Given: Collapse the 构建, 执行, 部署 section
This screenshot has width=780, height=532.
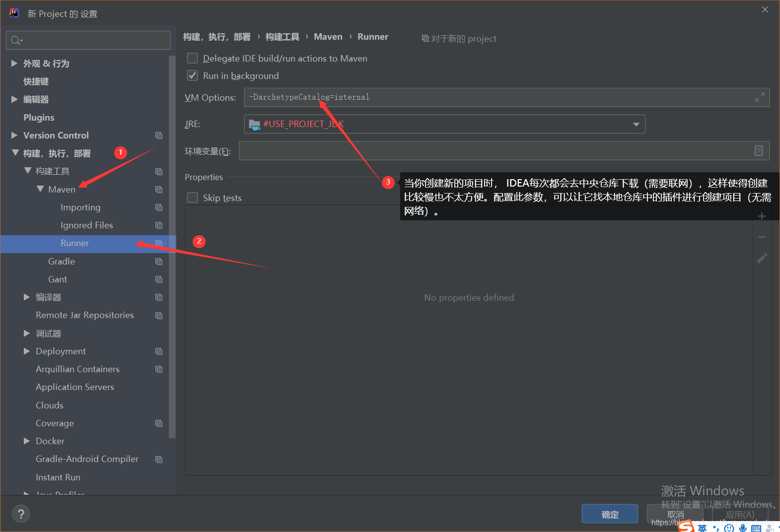Looking at the screenshot, I should point(15,153).
